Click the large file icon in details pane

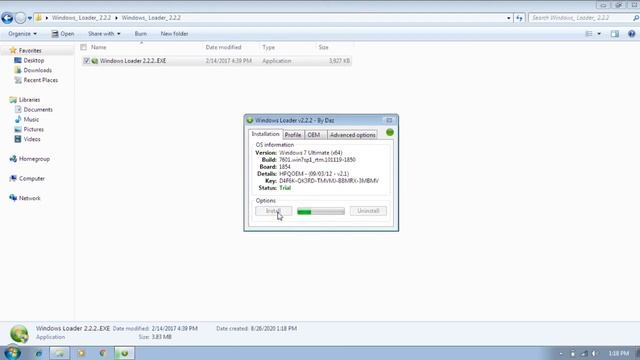click(x=19, y=333)
